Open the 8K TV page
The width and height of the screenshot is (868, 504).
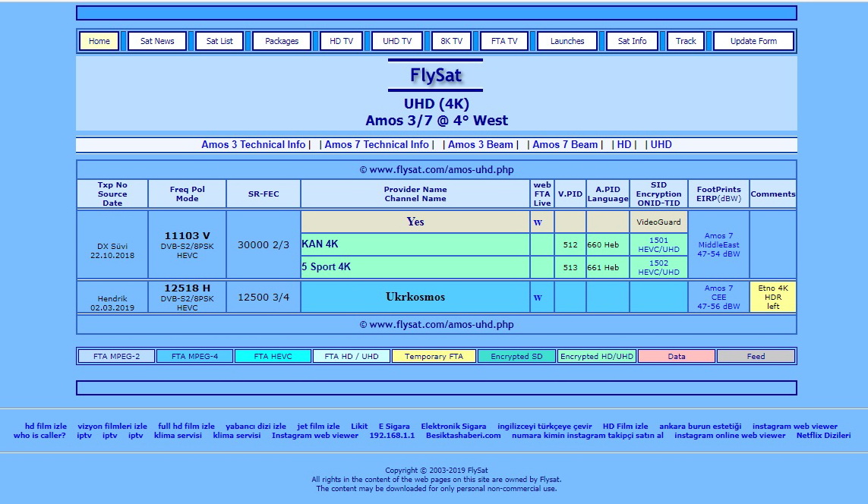[451, 41]
